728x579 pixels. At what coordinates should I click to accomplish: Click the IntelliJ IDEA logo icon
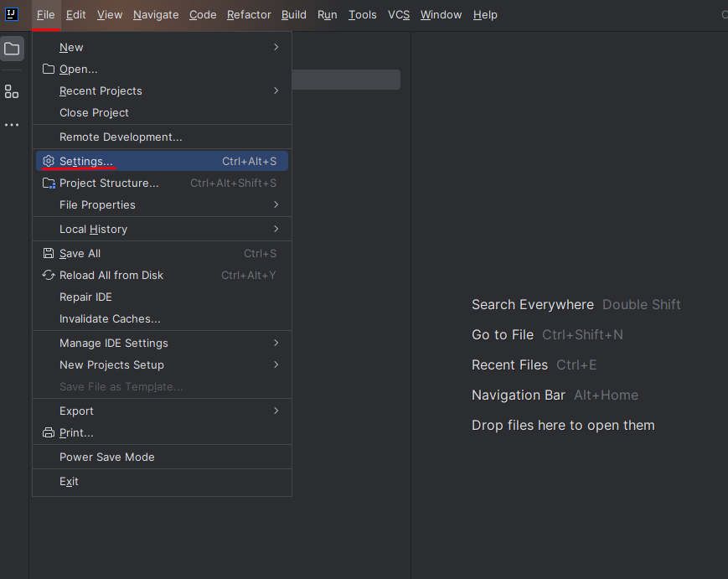(x=11, y=14)
